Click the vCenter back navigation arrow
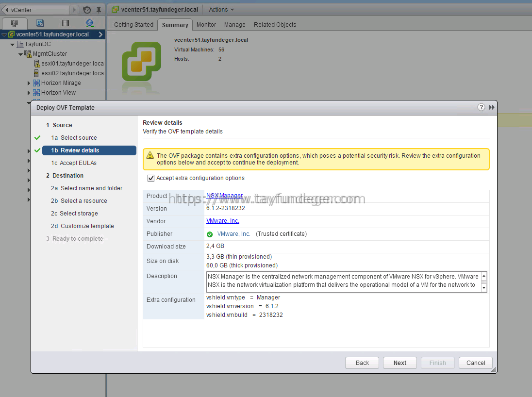This screenshot has height=397, width=532. (6, 10)
